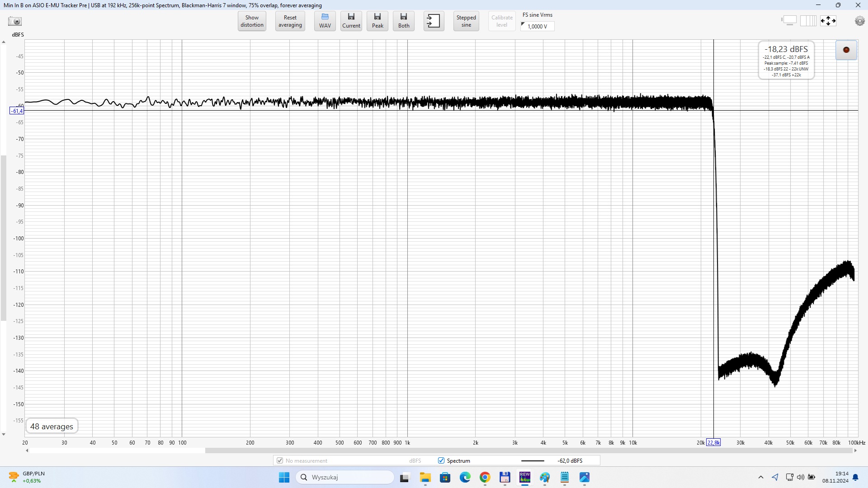Click the left arrow of horizontal scrollbar
868x488 pixels.
coord(27,450)
